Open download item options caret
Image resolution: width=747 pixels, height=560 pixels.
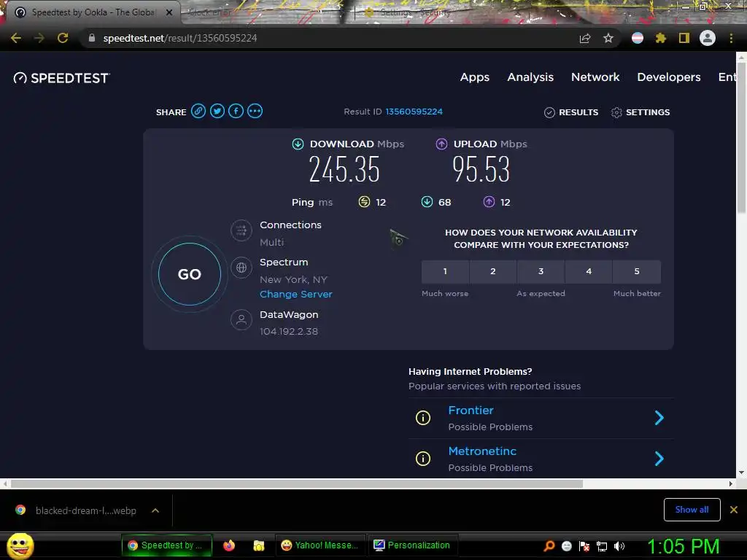[x=155, y=510]
